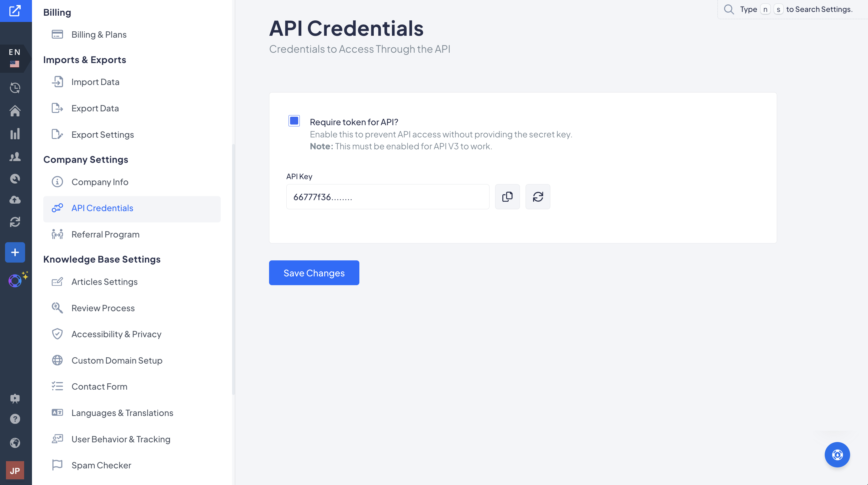This screenshot has width=868, height=485.
Task: Click the Search Settings box
Action: click(792, 9)
